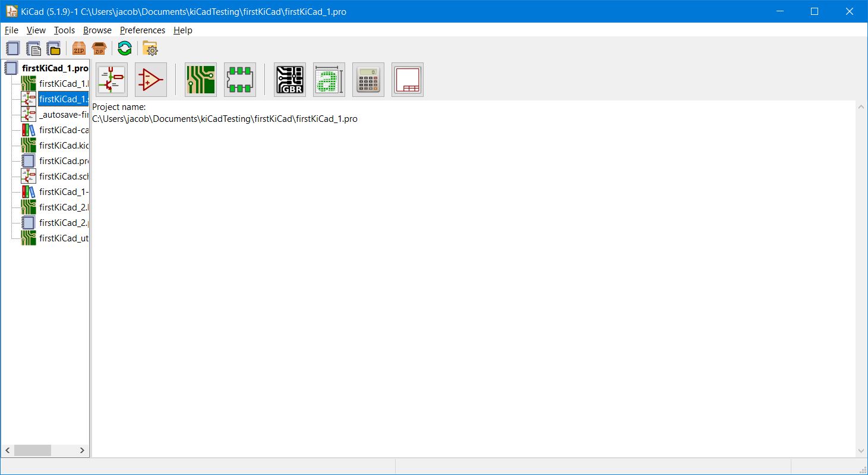Viewport: 868px width, 475px height.
Task: Select firstKiCad_2 board file in tree
Action: tap(64, 207)
